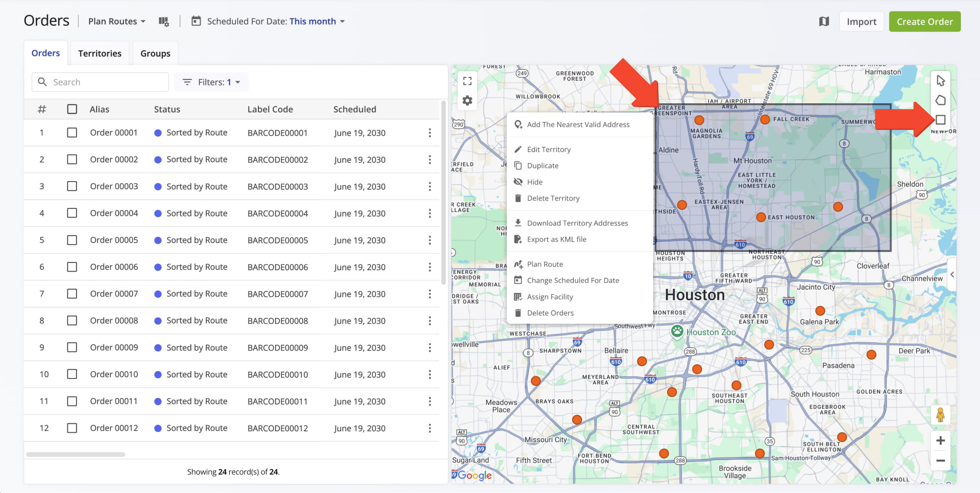Click the Houston Zoo map marker
Screen dimensions: 980x493
(677, 331)
